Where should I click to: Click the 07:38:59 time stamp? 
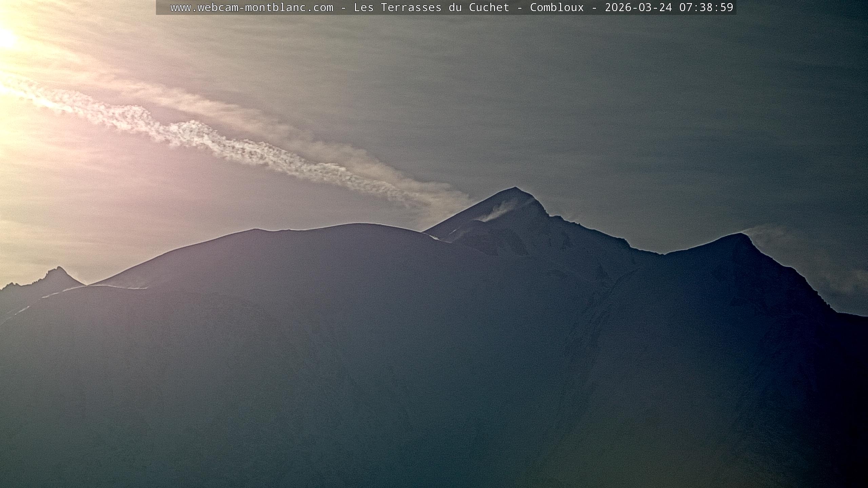coord(706,7)
